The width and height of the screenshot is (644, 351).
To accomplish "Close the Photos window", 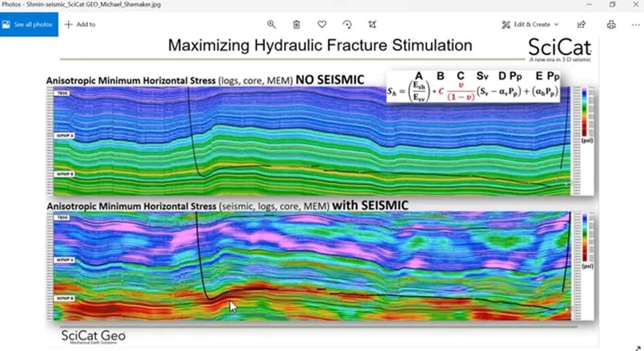I will 635,4.
